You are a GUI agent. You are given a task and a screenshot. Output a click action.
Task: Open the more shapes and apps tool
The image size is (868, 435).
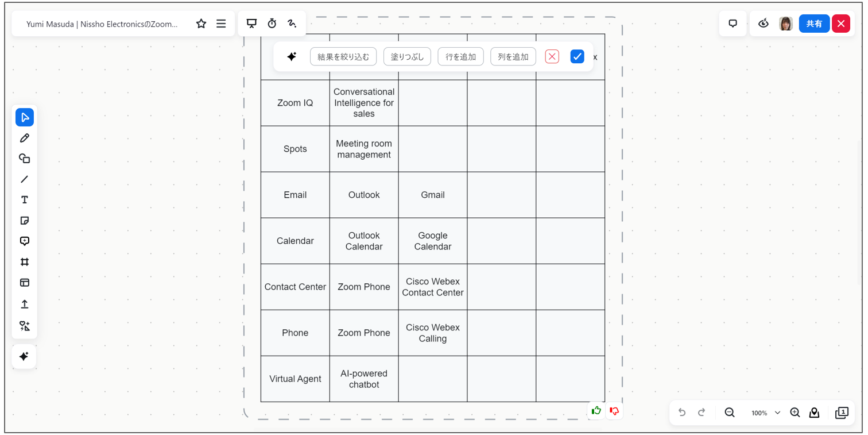pyautogui.click(x=25, y=326)
